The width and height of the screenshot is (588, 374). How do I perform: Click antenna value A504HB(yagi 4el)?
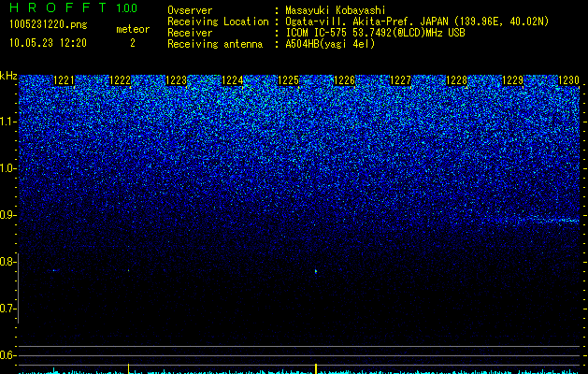coord(330,44)
